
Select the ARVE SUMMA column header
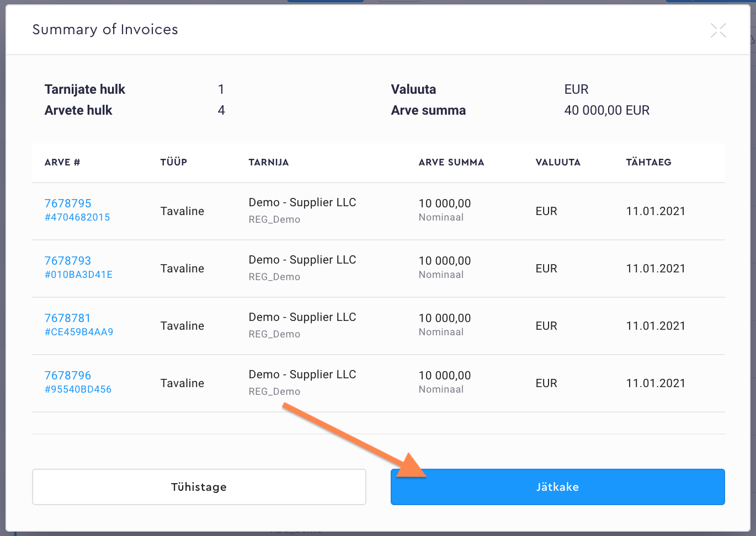point(451,162)
